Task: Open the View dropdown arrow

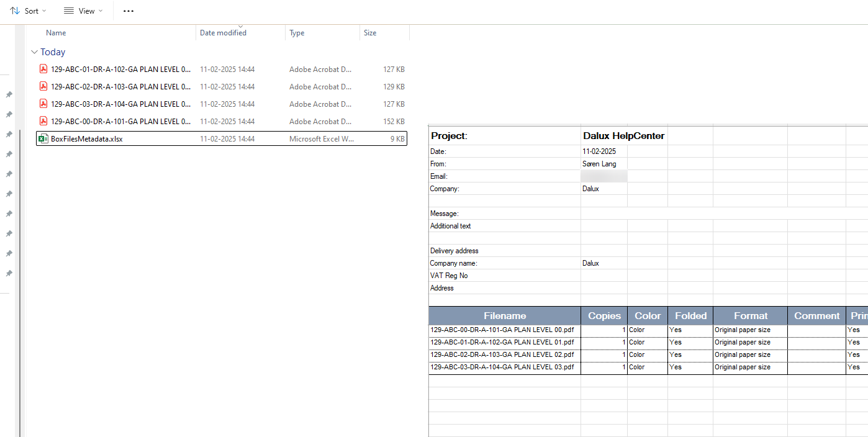Action: pos(101,11)
